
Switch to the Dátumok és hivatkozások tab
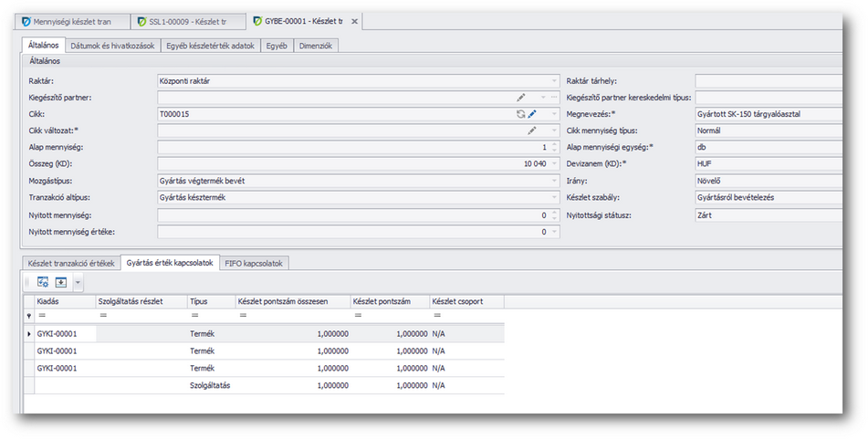click(114, 45)
